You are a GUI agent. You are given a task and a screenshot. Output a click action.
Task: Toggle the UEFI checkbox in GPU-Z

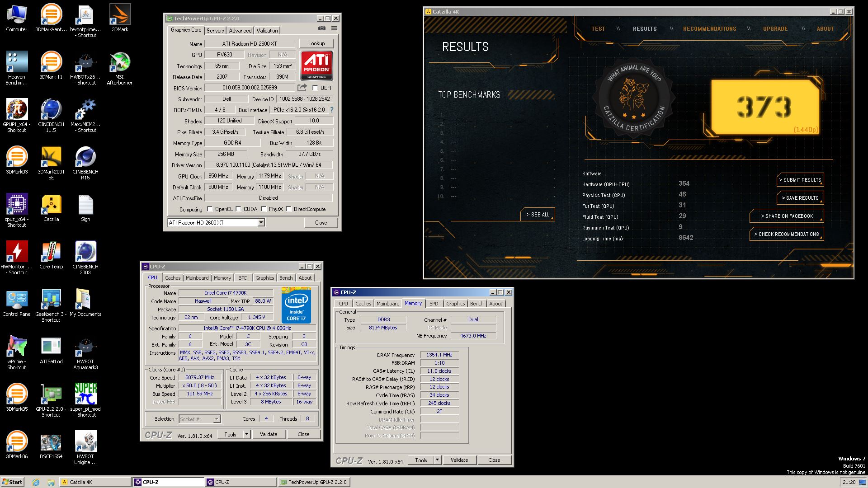pyautogui.click(x=315, y=88)
